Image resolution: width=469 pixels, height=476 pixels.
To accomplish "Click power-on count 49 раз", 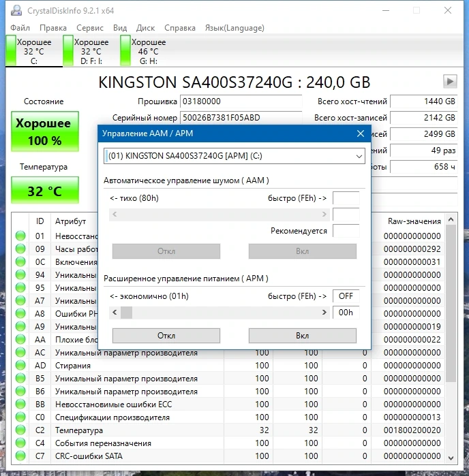I will pyautogui.click(x=424, y=150).
